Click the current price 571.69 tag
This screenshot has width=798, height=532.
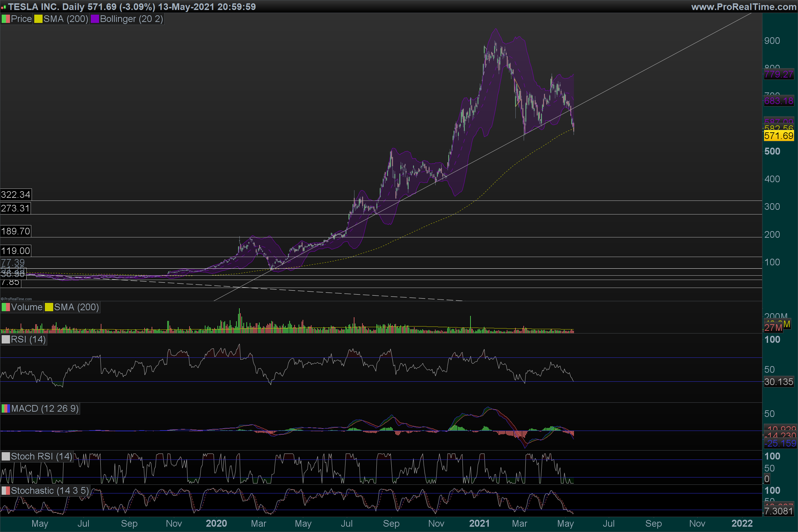tap(779, 136)
